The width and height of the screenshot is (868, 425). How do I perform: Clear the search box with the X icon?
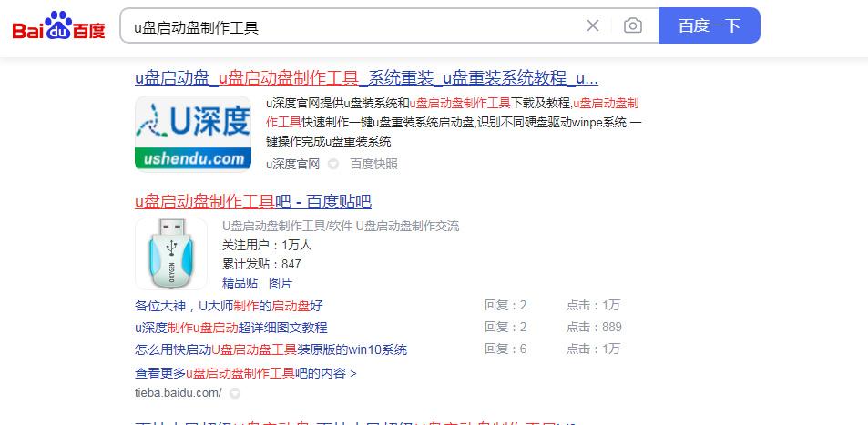coord(593,25)
